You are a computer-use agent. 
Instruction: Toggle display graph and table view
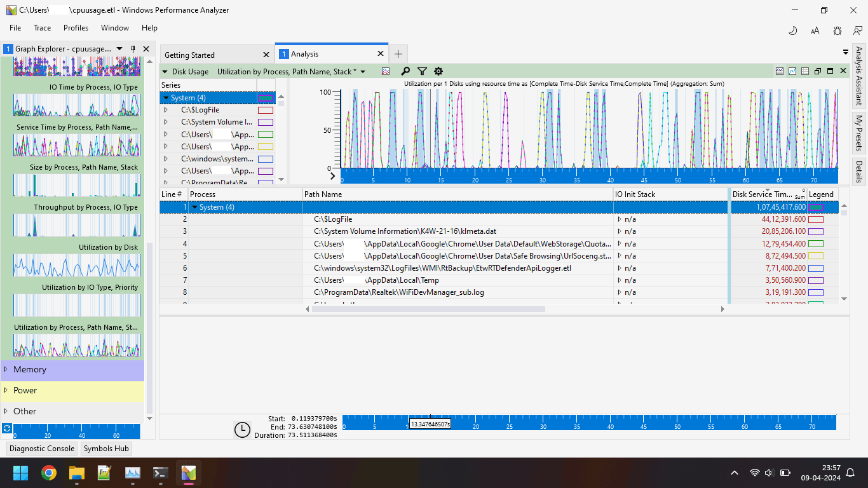[x=780, y=72]
